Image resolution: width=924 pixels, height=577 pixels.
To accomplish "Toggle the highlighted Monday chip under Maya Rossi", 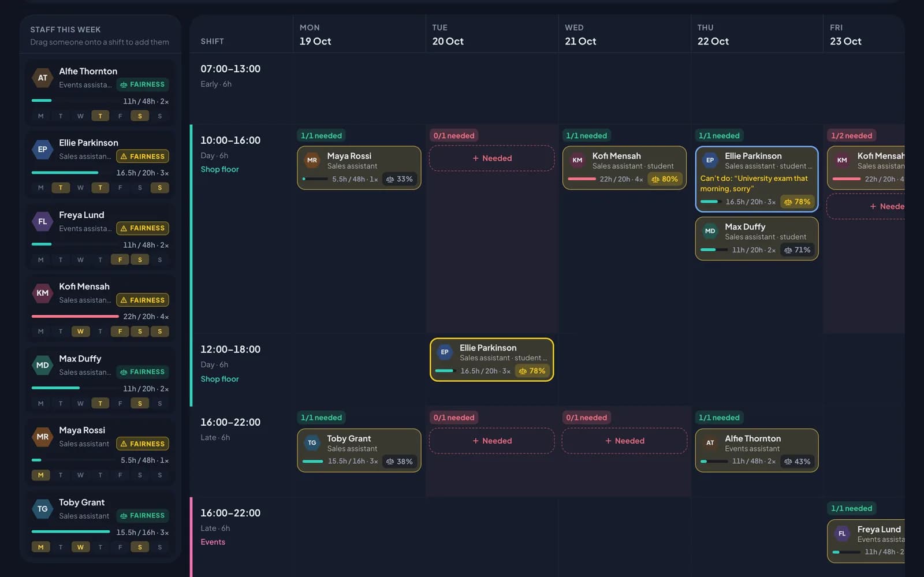I will (40, 475).
